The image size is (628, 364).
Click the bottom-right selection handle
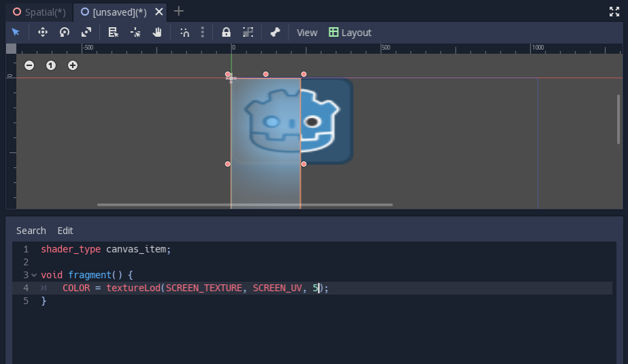pos(303,164)
